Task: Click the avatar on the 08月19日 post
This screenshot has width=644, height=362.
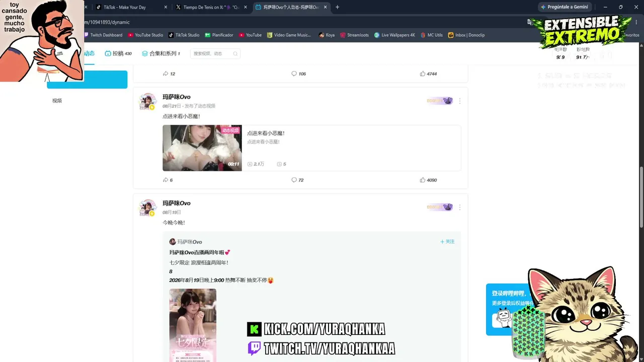Action: tap(147, 207)
